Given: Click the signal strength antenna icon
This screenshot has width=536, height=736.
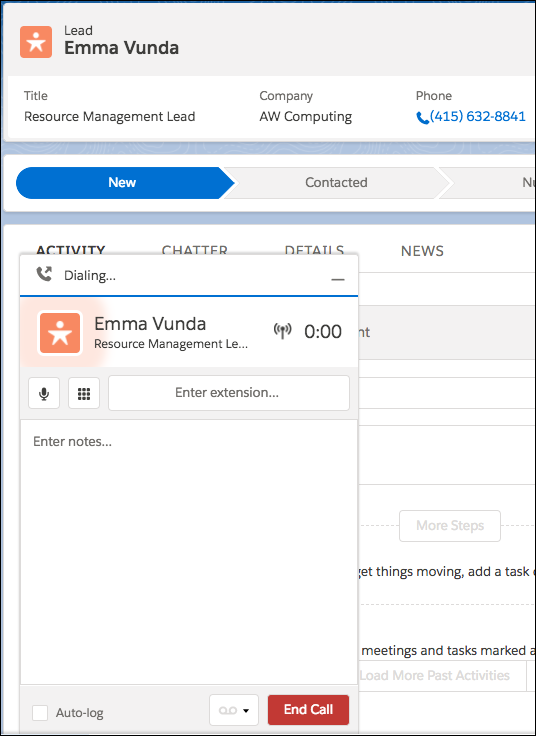Looking at the screenshot, I should click(x=283, y=331).
